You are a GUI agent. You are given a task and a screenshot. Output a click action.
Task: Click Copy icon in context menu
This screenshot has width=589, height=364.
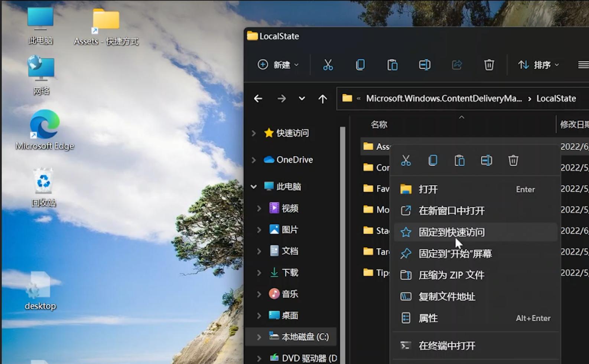point(433,161)
